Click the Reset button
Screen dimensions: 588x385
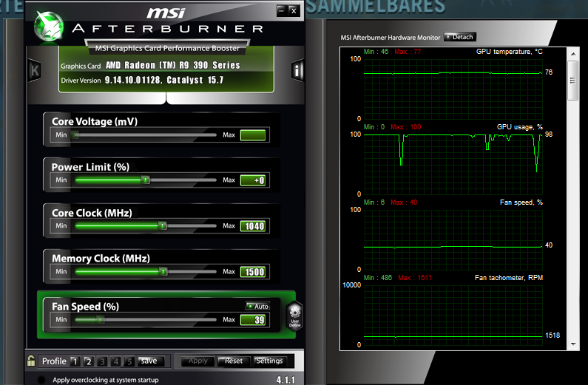click(233, 361)
